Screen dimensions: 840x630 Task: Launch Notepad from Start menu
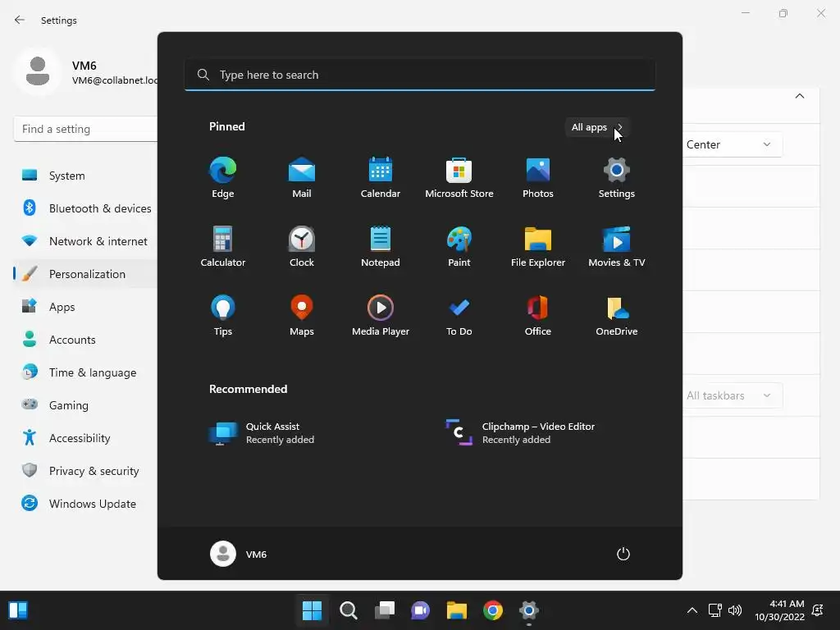[381, 246]
